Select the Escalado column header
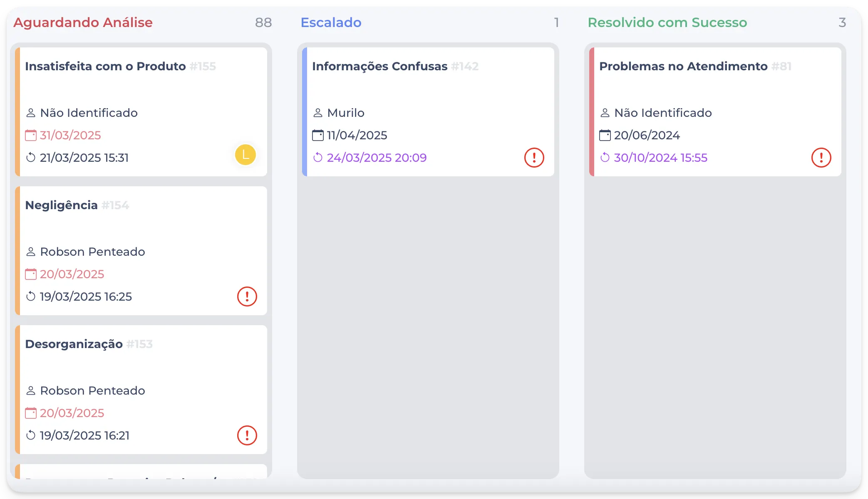The height and width of the screenshot is (499, 868). point(331,22)
